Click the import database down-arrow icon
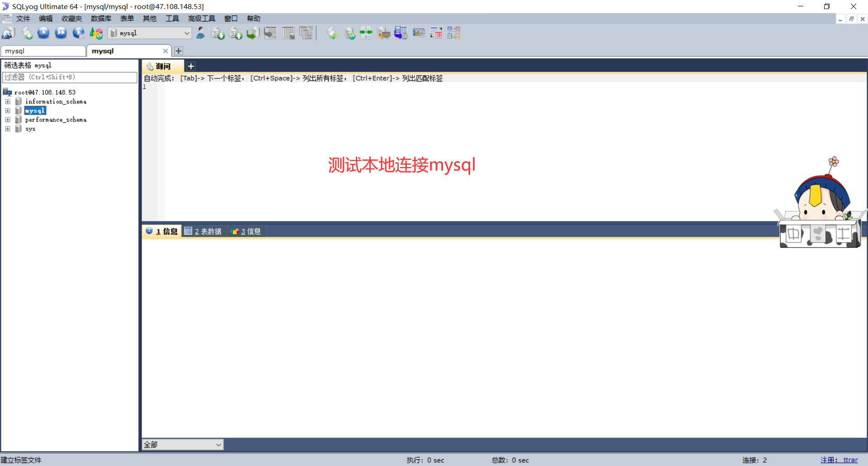 click(218, 33)
